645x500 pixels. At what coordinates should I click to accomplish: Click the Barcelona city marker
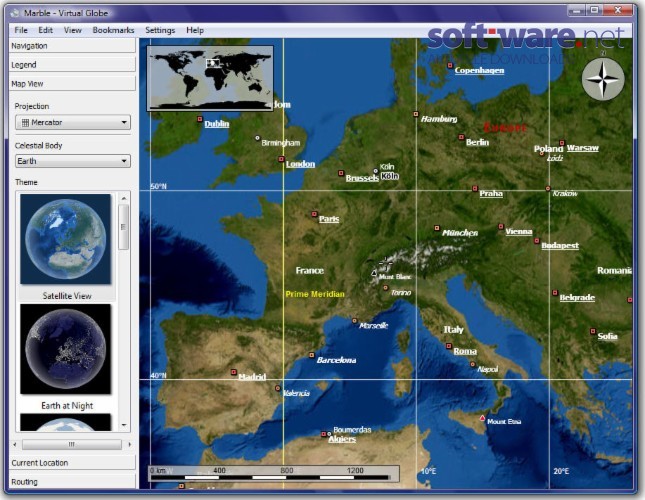[x=312, y=355]
